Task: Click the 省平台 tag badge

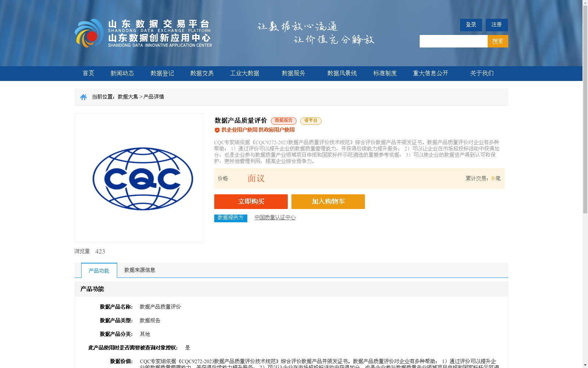Action: tap(311, 121)
